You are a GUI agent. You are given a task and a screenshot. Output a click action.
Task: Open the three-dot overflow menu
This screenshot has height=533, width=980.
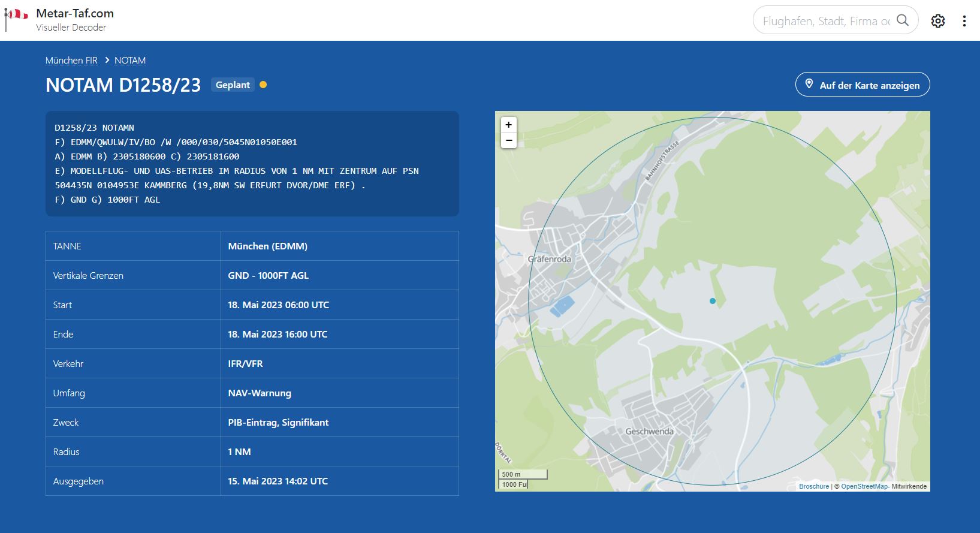tap(964, 21)
